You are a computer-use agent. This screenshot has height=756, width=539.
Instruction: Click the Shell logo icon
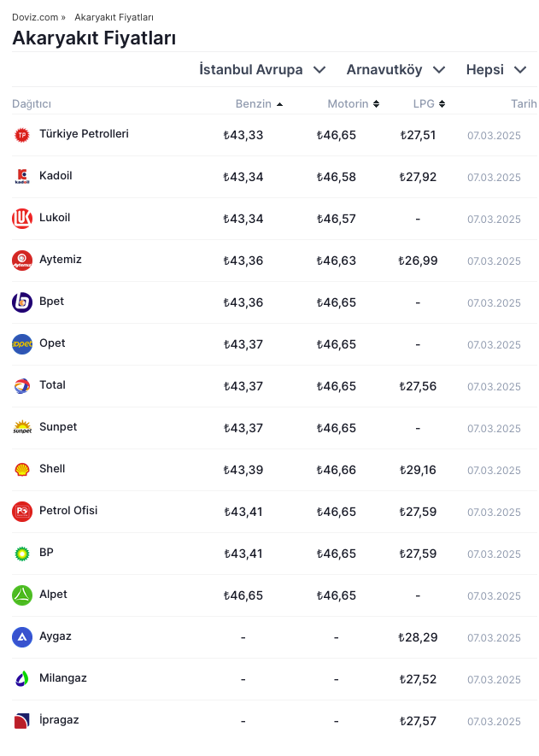[22, 470]
